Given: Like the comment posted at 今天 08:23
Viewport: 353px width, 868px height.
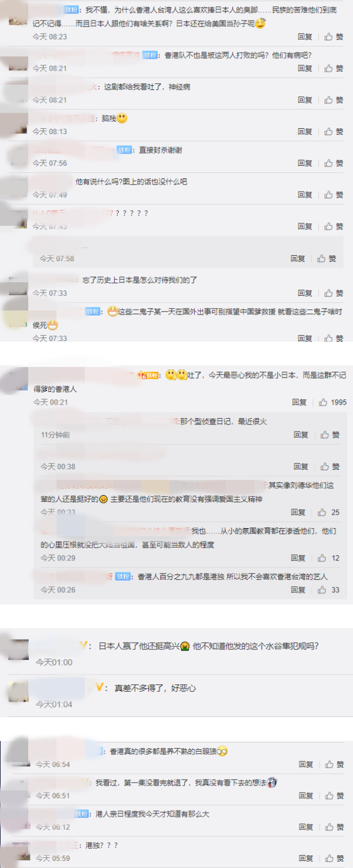Looking at the screenshot, I should [334, 36].
